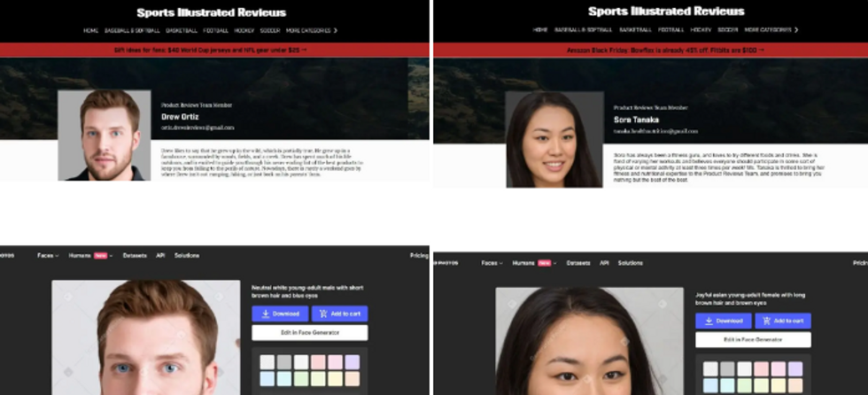Open Pricing on the female photo page

pyautogui.click(x=861, y=263)
